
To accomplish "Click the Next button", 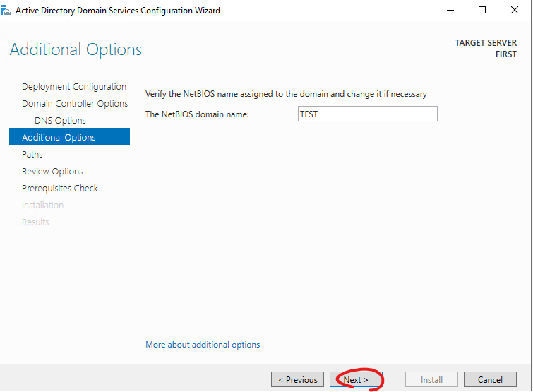I will [x=356, y=379].
